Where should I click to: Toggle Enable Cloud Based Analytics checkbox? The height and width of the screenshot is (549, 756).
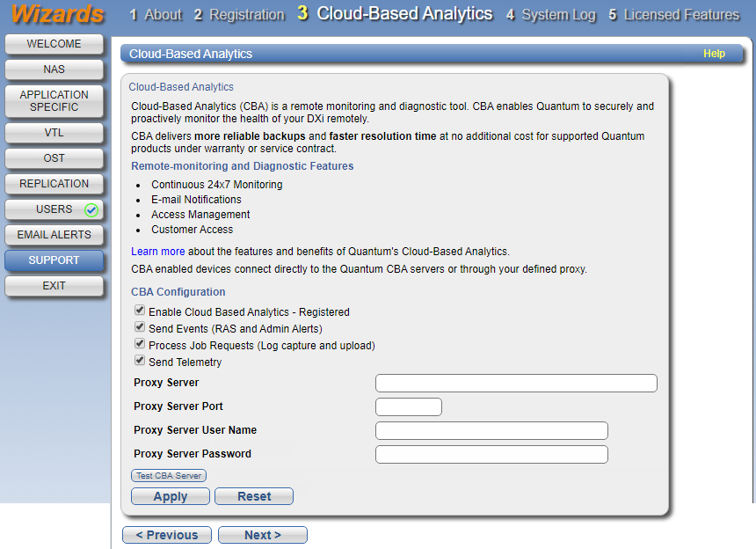[x=140, y=311]
